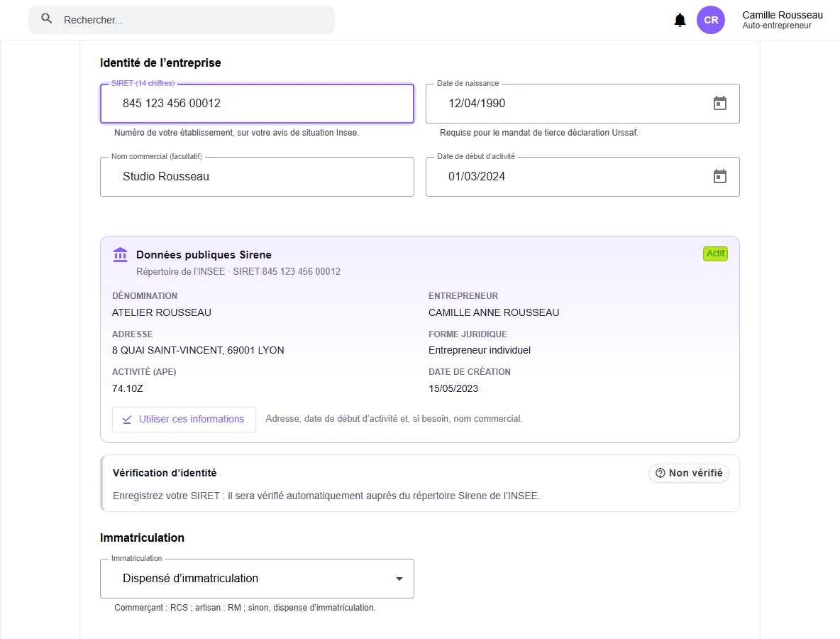
Task: Click the question mark icon beside Non vérifié
Action: [661, 473]
